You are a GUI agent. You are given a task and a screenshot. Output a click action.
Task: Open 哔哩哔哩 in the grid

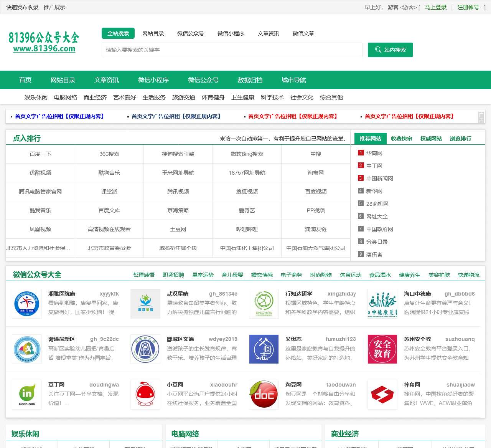click(247, 229)
